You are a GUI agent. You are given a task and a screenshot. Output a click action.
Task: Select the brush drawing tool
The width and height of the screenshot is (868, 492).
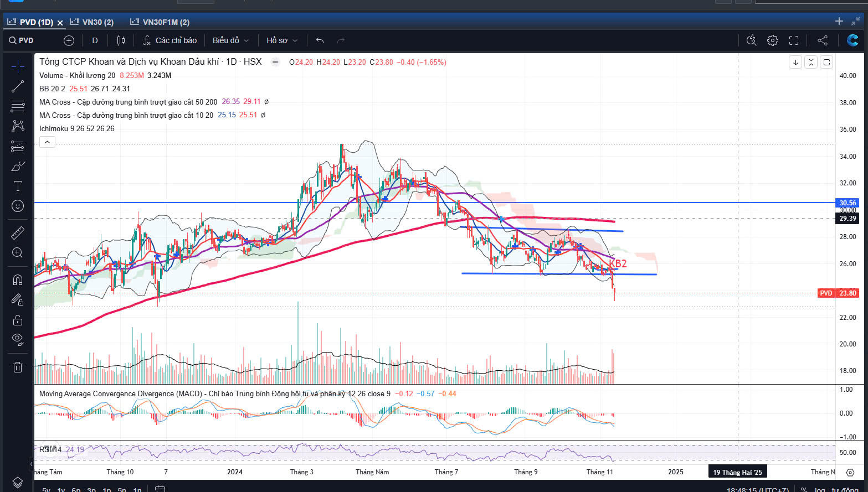point(18,166)
